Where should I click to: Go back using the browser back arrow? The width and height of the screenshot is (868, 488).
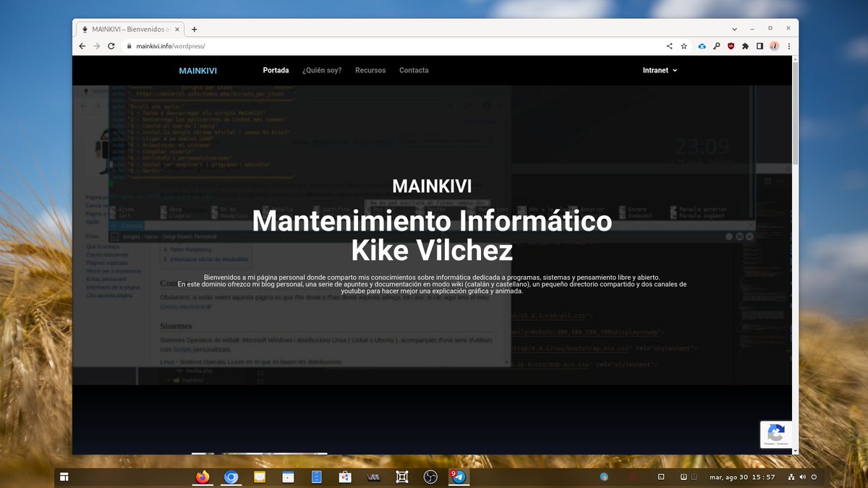point(82,46)
